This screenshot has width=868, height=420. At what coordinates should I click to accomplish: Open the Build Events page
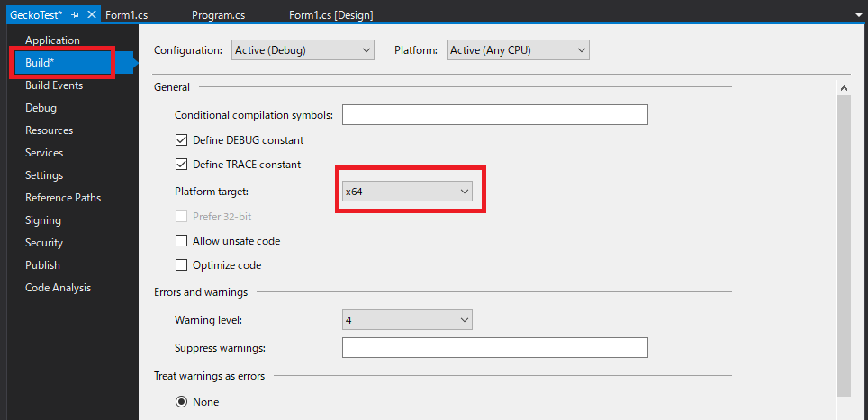point(54,85)
